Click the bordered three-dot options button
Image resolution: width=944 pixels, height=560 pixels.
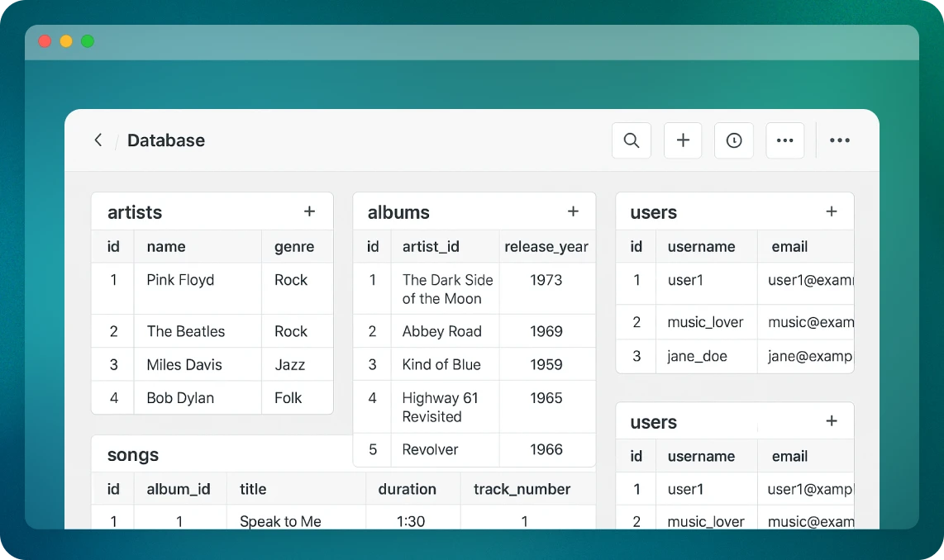point(784,140)
